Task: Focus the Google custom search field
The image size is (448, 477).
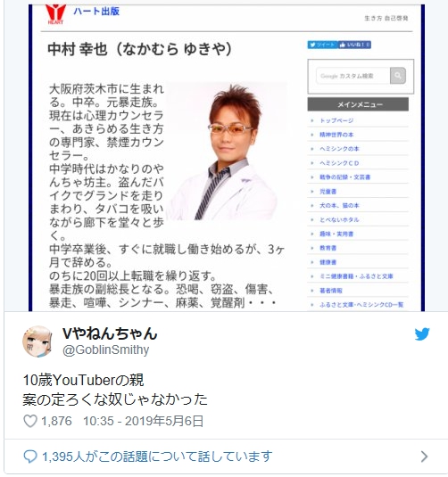Action: click(353, 76)
